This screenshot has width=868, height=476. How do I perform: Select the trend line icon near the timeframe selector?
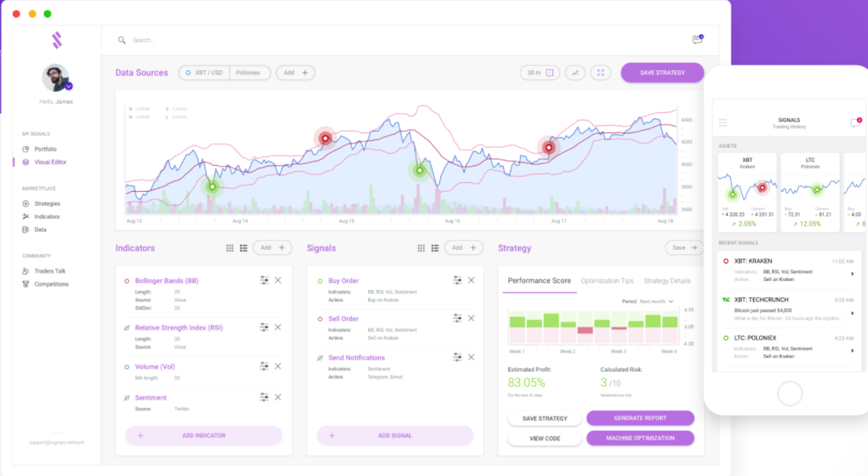point(575,72)
